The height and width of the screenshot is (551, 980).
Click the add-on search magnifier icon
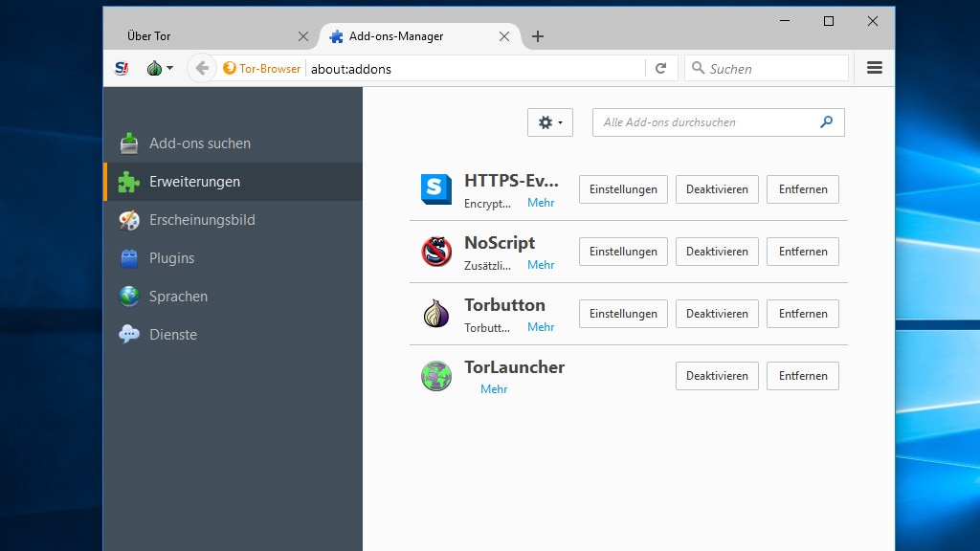click(826, 121)
